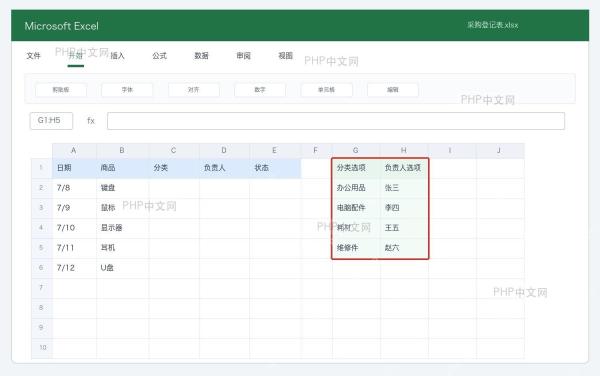Screen dimensions: 600x376
Task: Select the 李四 cell
Action: pos(404,208)
